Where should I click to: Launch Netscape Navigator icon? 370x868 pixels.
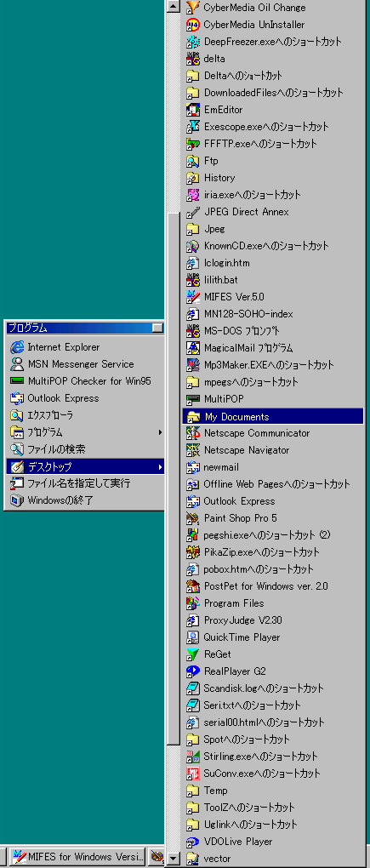click(192, 450)
